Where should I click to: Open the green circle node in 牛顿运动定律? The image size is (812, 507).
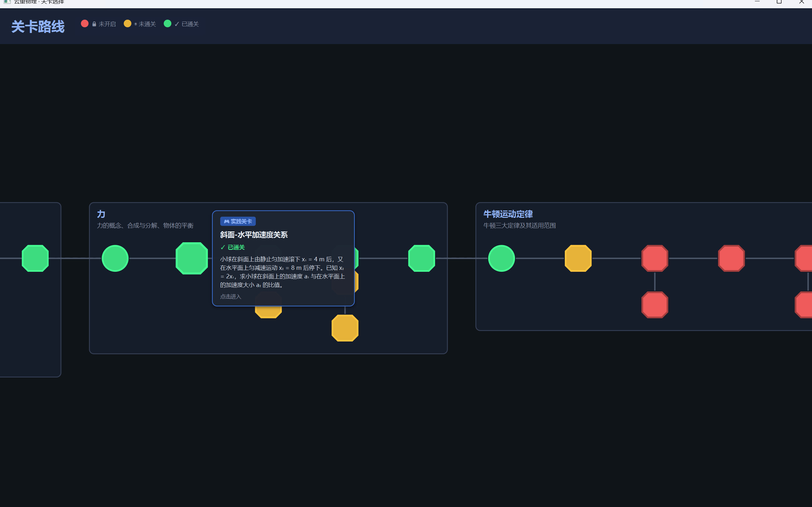pyautogui.click(x=501, y=258)
